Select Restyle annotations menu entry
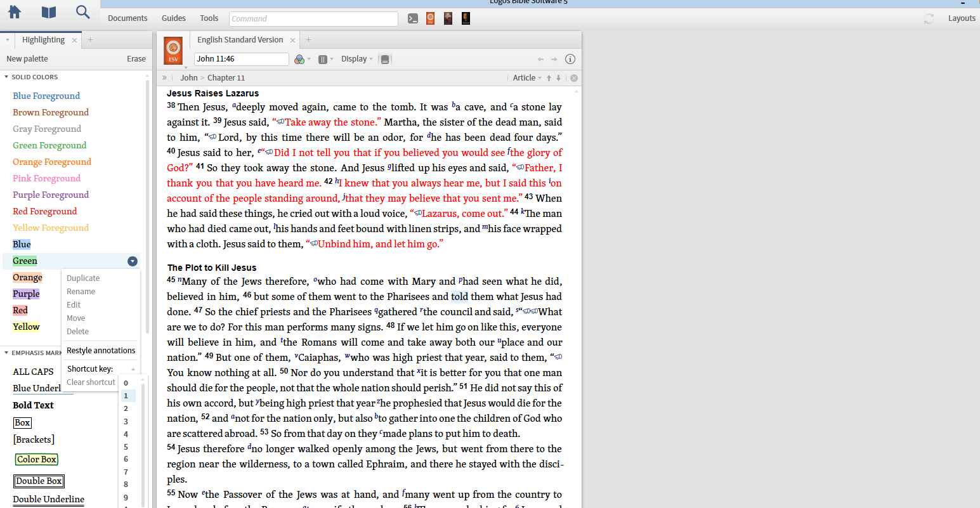This screenshot has width=980, height=508. pyautogui.click(x=101, y=351)
